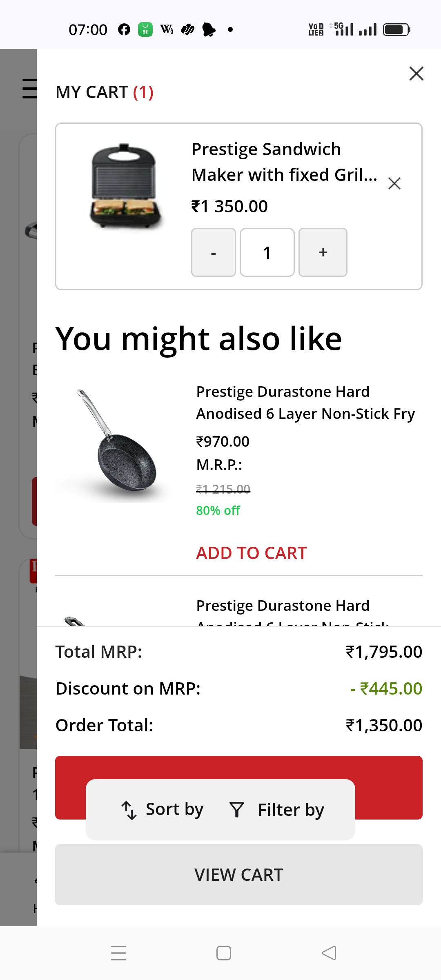
Task: Open the Sandwich Maker product title
Action: (x=284, y=162)
